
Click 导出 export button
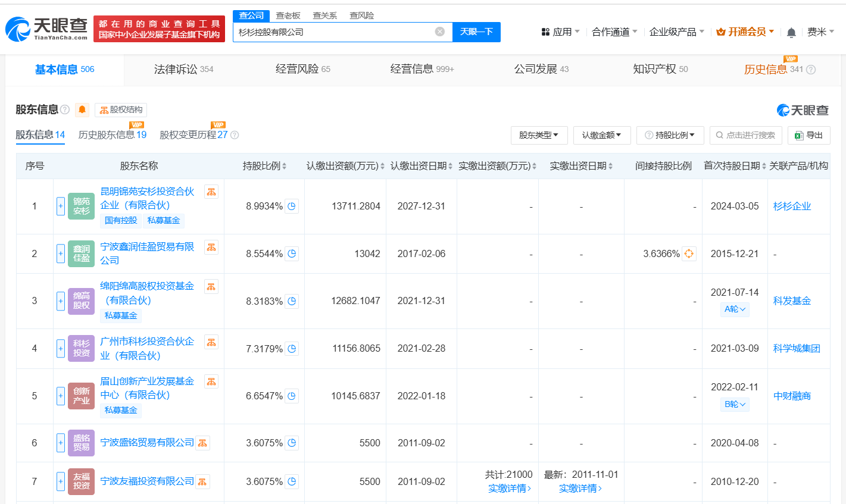[x=808, y=135]
